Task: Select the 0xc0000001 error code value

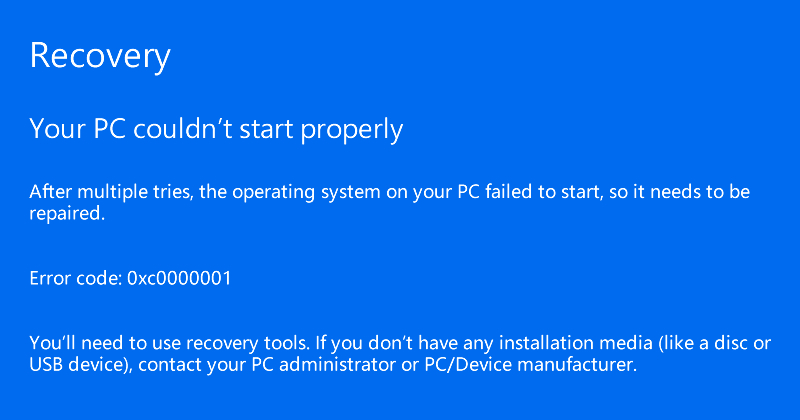Action: pyautogui.click(x=179, y=278)
